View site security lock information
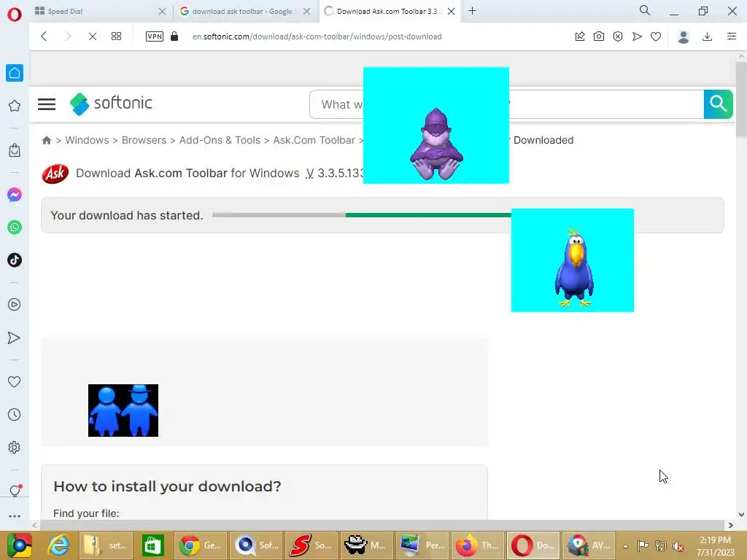 174,36
